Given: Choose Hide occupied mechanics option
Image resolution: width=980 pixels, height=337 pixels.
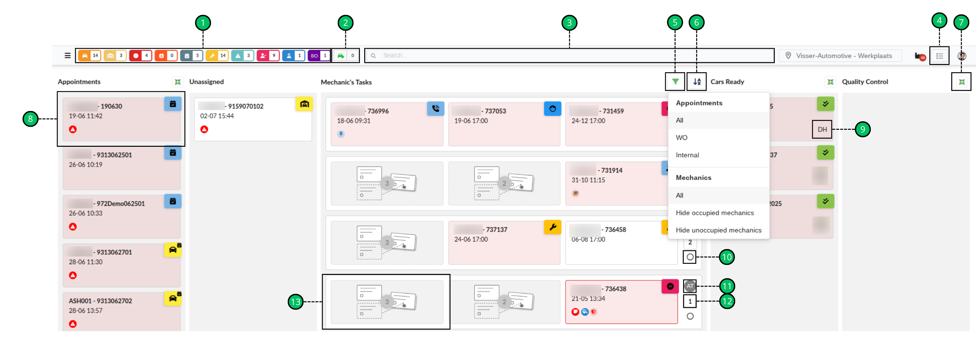Looking at the screenshot, I should pyautogui.click(x=714, y=213).
